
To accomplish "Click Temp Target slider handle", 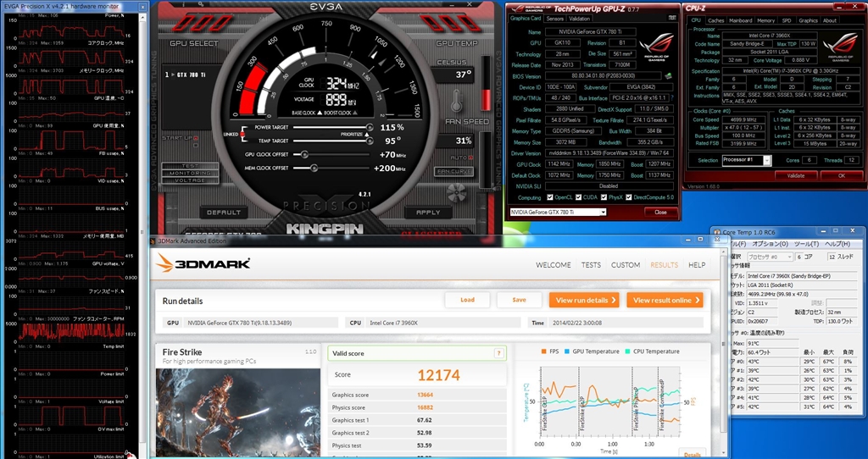I will click(370, 141).
